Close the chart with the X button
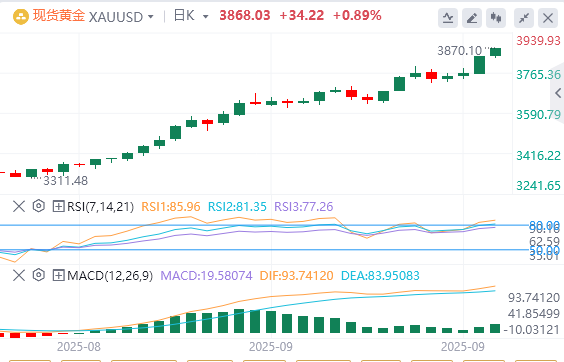 pos(548,18)
